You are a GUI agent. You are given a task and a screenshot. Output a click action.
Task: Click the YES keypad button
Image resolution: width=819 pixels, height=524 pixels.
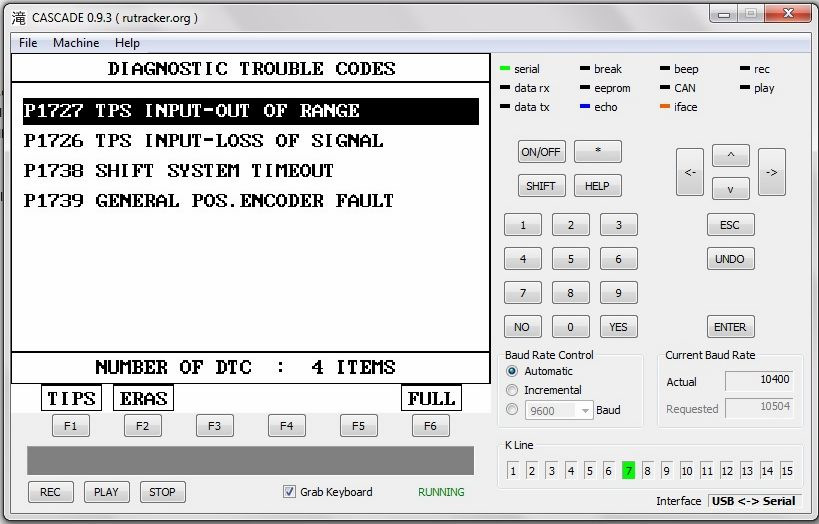point(619,327)
